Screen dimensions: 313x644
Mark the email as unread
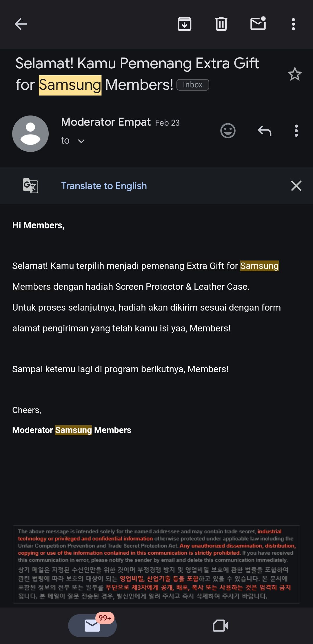[258, 24]
